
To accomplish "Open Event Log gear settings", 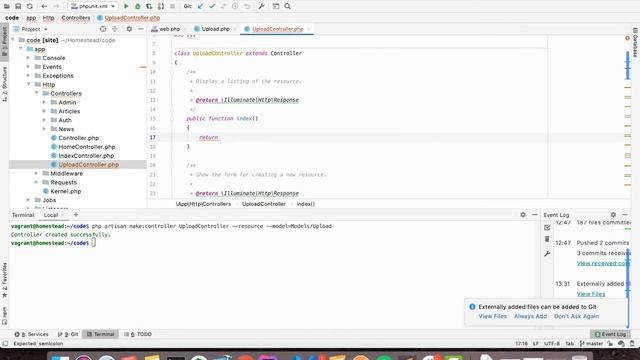I will [x=613, y=215].
